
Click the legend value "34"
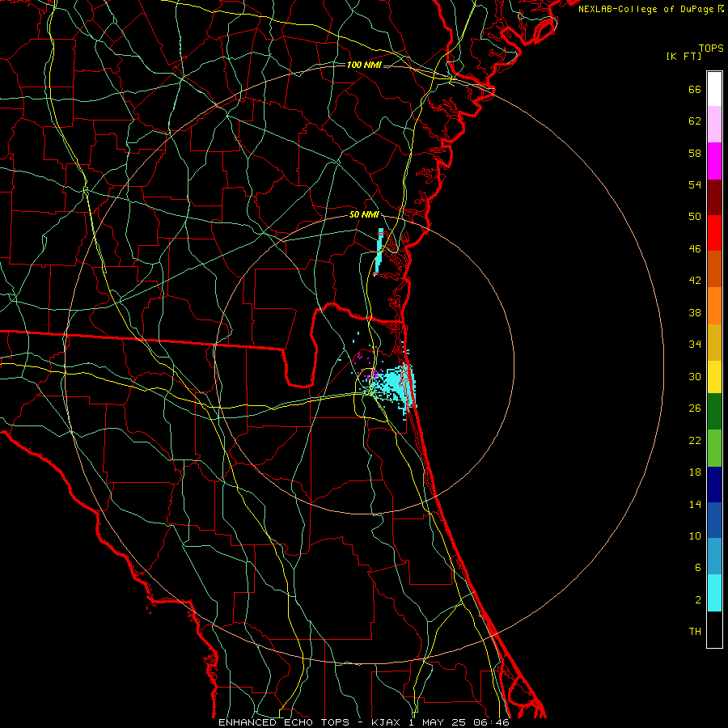[695, 345]
